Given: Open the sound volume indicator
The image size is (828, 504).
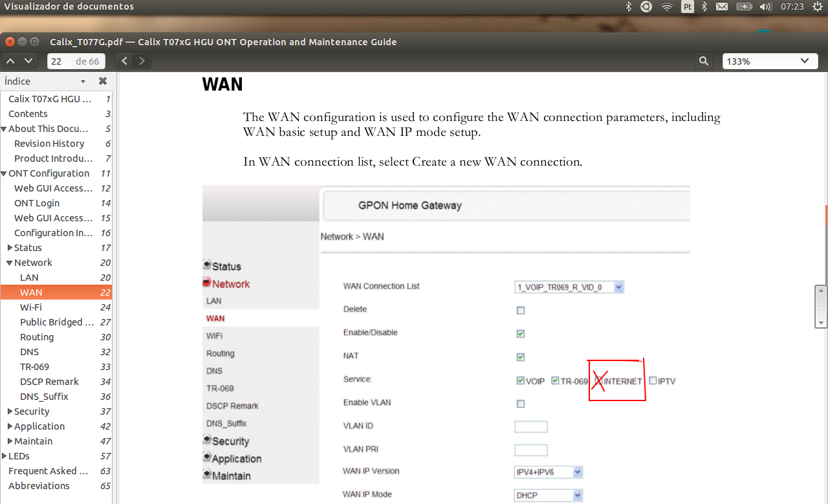Looking at the screenshot, I should click(766, 6).
